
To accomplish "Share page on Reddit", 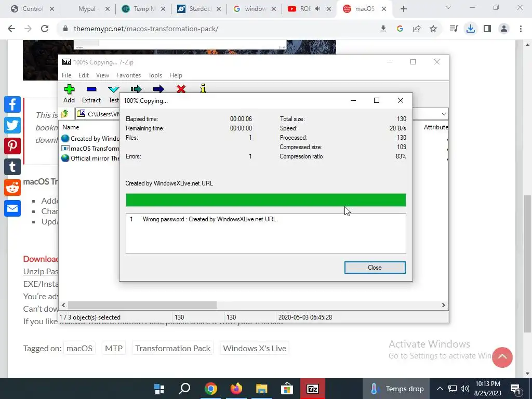I will (12, 187).
